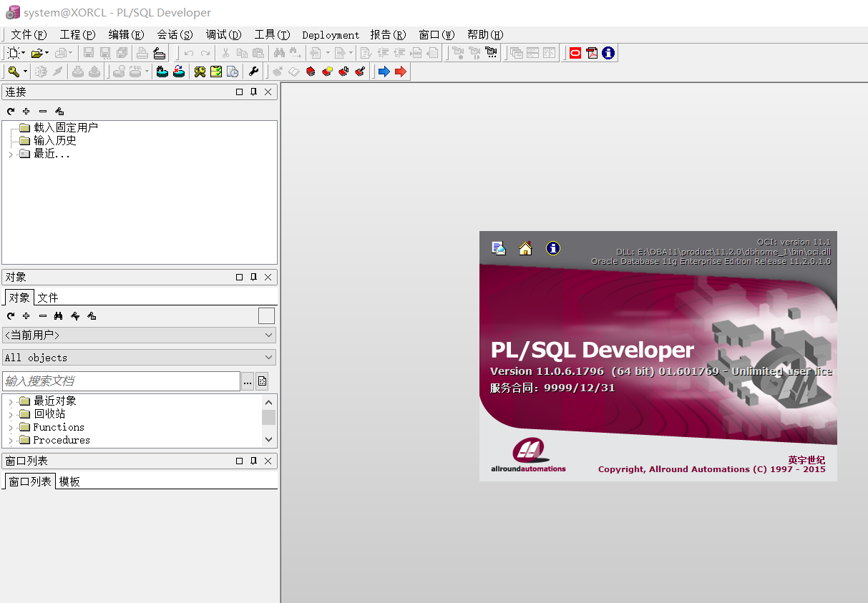868x603 pixels.
Task: Expand the 最近... tree node
Action: click(11, 154)
